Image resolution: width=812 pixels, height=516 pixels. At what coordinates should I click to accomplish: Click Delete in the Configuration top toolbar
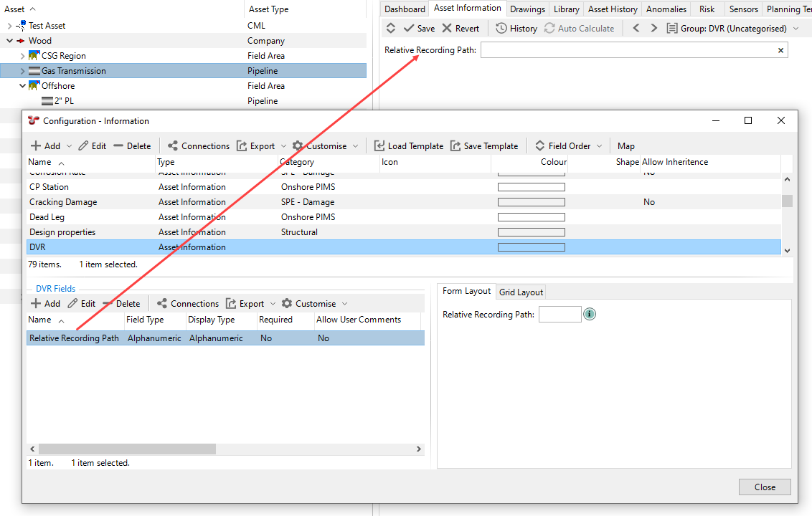point(132,146)
